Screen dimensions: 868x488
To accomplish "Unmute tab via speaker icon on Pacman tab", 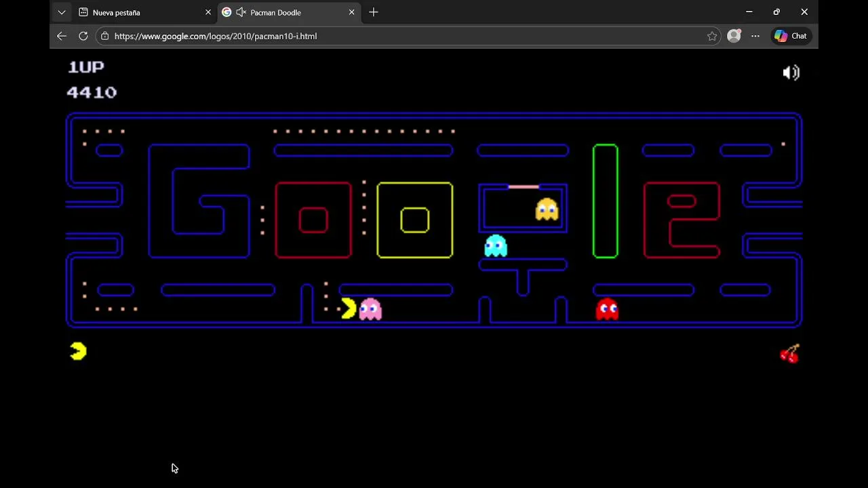I will click(x=241, y=12).
